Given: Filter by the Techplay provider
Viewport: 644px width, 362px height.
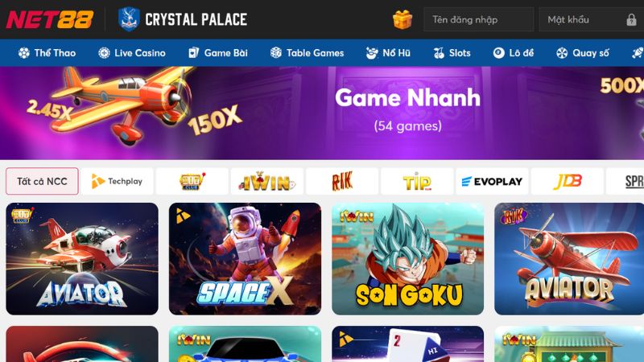Looking at the screenshot, I should tap(117, 181).
